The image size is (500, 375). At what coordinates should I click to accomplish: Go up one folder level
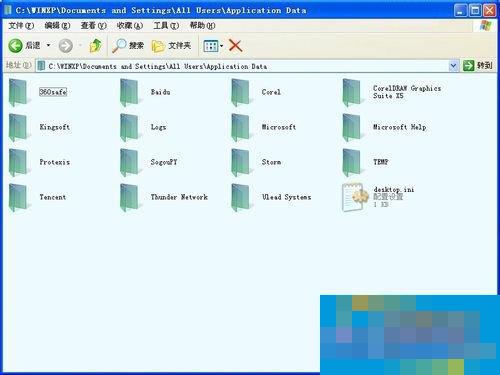pyautogui.click(x=96, y=46)
